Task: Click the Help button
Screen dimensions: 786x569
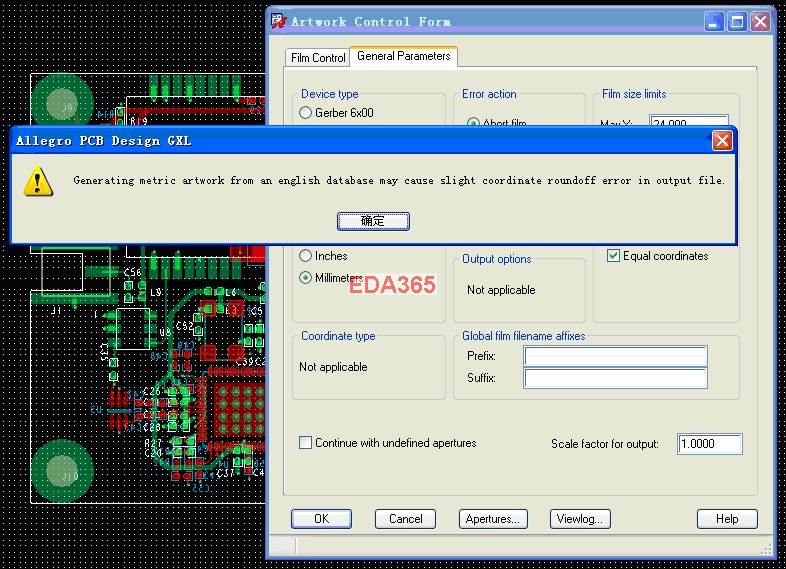Action: coord(727,519)
